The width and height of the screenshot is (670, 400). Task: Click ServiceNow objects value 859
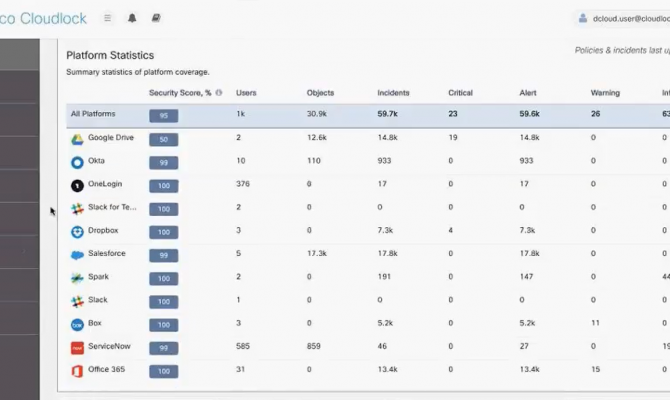click(x=314, y=346)
